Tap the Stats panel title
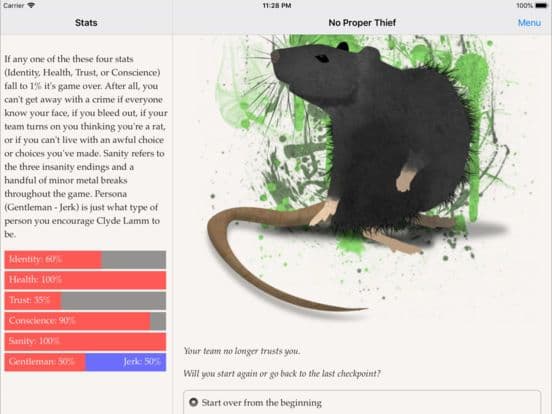The image size is (552, 414). pyautogui.click(x=86, y=23)
